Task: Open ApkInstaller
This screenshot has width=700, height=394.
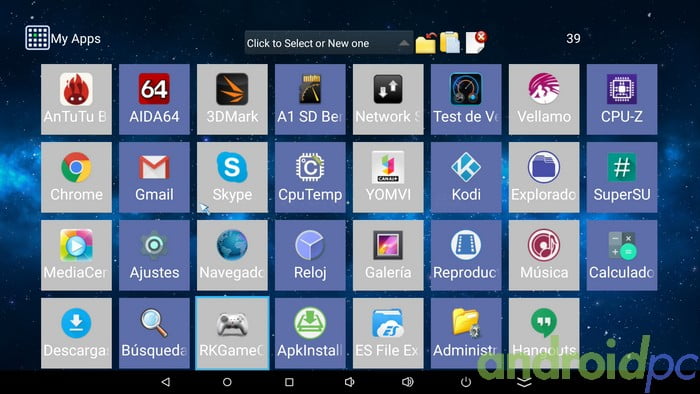Action: (x=310, y=333)
